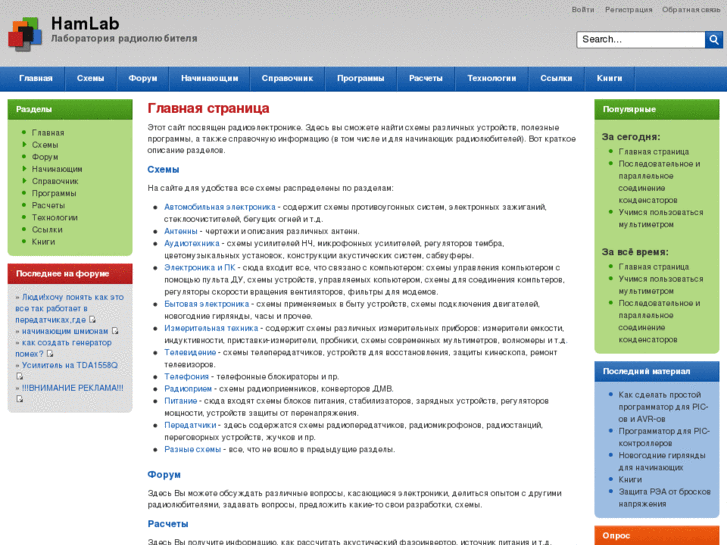Click the blue search magnifier button
The image size is (727, 545).
pyautogui.click(x=714, y=39)
